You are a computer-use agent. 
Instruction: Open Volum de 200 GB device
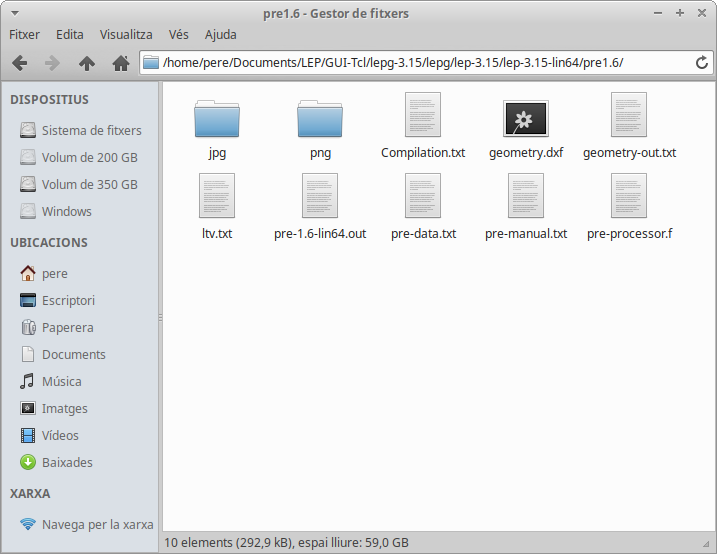[80, 157]
